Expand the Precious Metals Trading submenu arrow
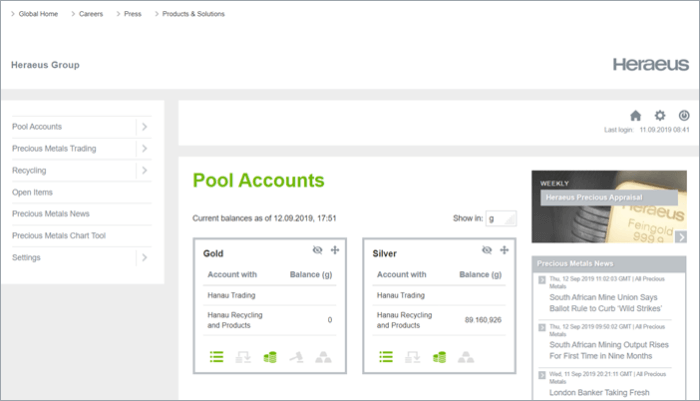The width and height of the screenshot is (700, 401). pos(145,149)
